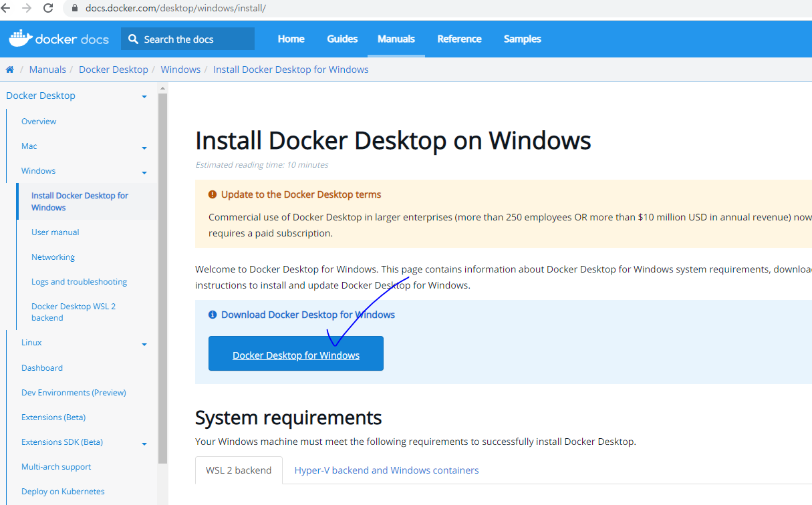Viewport: 812px width, 505px height.
Task: Open the Home nav item
Action: click(x=291, y=39)
